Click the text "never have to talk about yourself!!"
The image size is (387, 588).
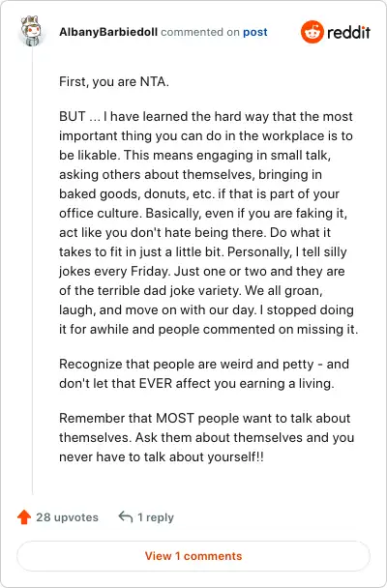(x=162, y=456)
